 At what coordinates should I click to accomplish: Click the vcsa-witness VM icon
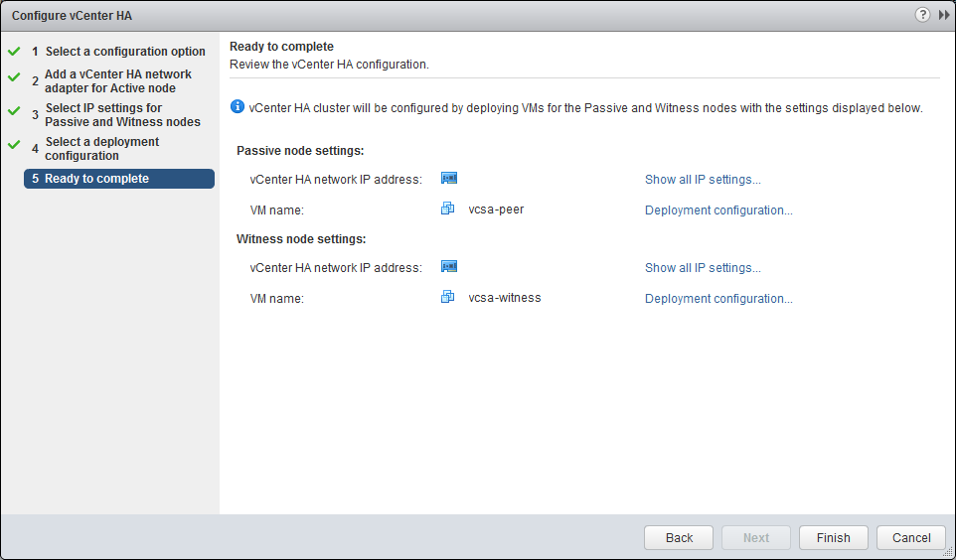pos(448,298)
